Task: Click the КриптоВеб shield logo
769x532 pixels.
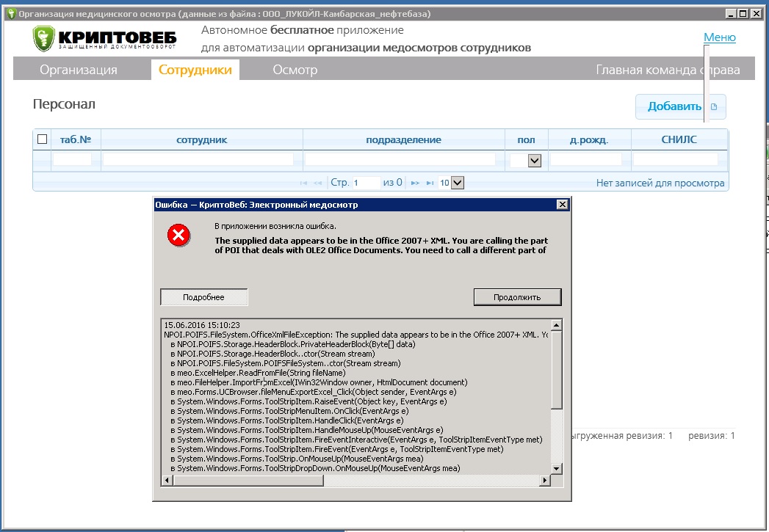Action: [x=44, y=39]
